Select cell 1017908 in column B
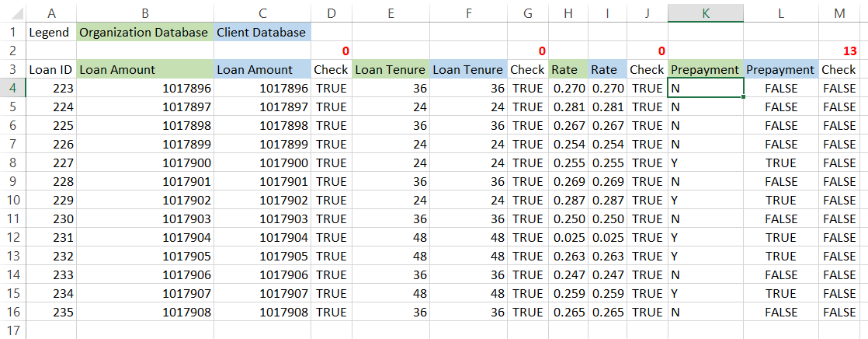 (145, 313)
